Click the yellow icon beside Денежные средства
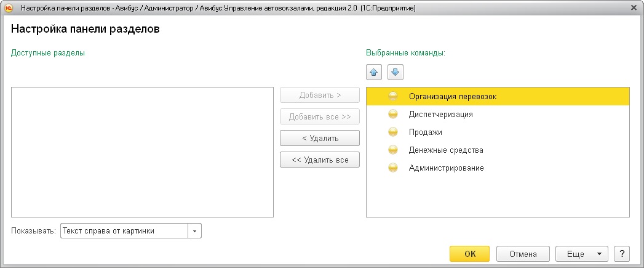The height and width of the screenshot is (268, 644). coord(393,150)
